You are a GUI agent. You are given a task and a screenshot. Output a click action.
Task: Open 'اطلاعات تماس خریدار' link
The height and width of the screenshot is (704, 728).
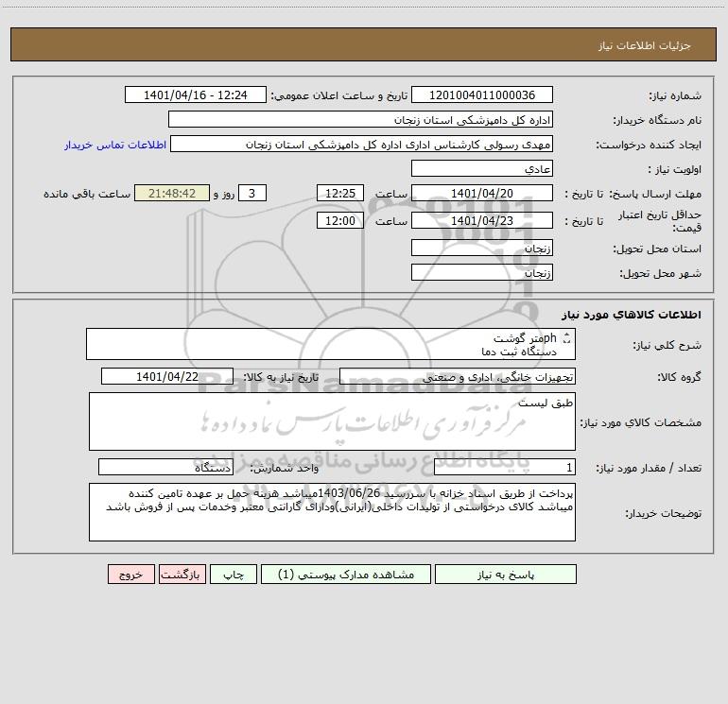[x=115, y=145]
